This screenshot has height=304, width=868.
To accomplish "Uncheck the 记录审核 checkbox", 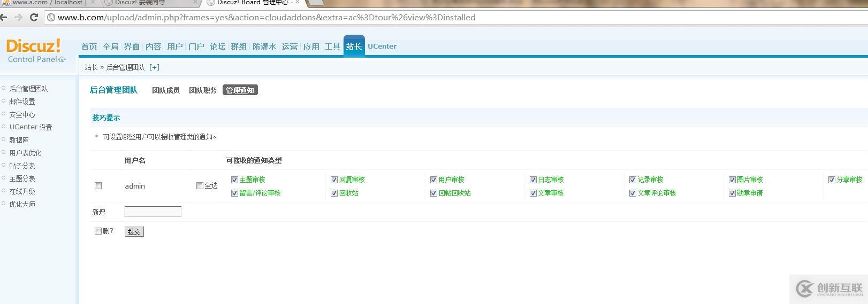I will click(x=633, y=180).
